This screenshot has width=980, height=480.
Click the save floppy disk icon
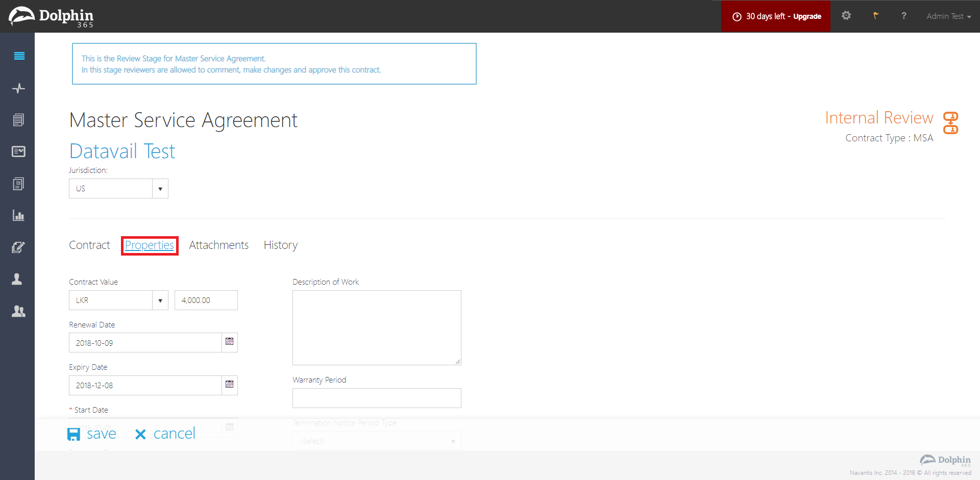click(x=74, y=434)
